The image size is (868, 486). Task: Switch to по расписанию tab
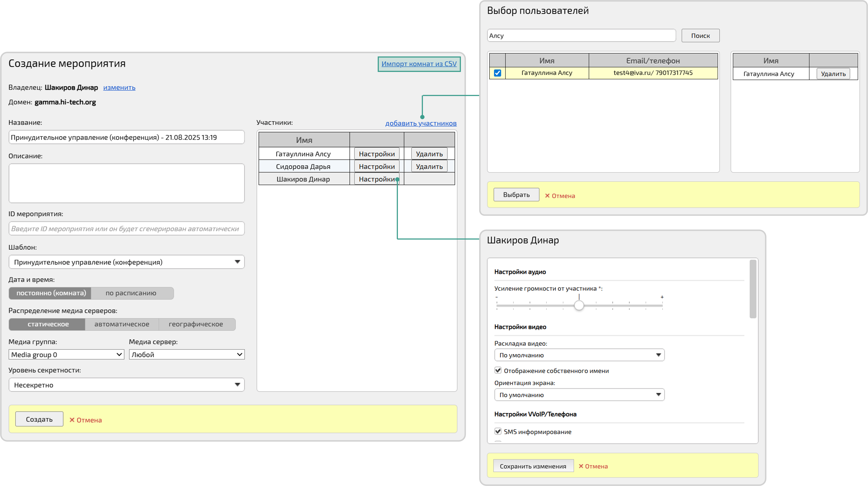click(131, 293)
